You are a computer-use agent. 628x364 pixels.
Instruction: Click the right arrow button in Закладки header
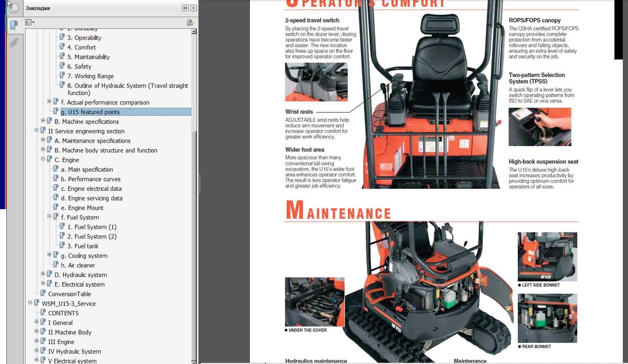click(x=193, y=8)
